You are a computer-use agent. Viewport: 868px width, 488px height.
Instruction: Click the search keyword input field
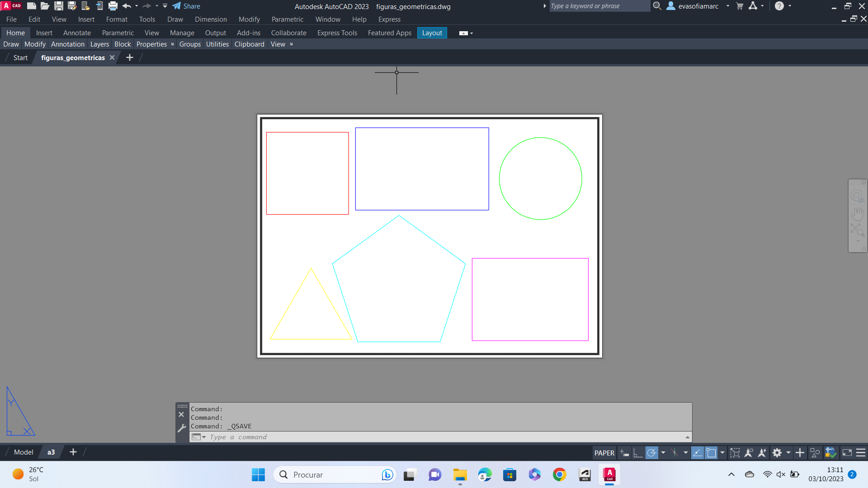point(599,6)
